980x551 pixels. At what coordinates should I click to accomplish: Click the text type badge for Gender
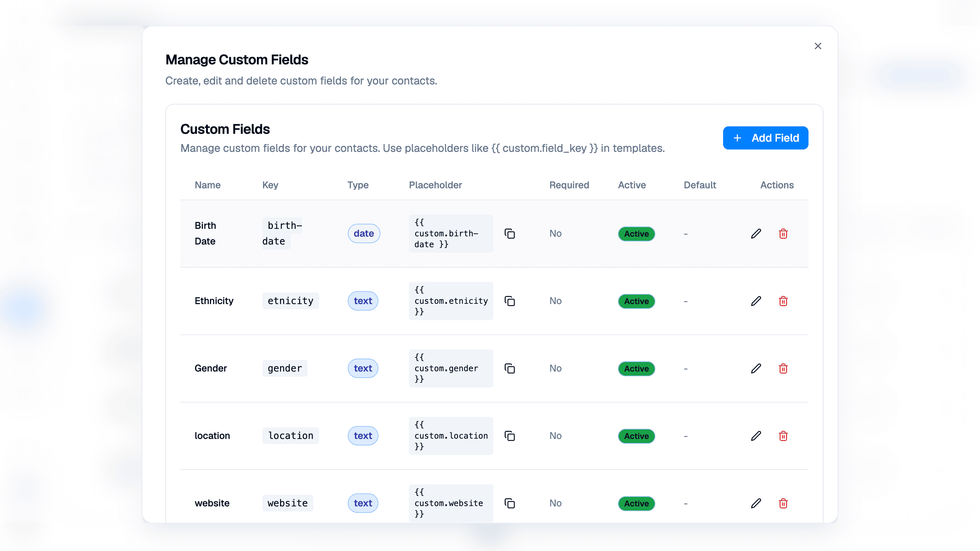coord(363,368)
